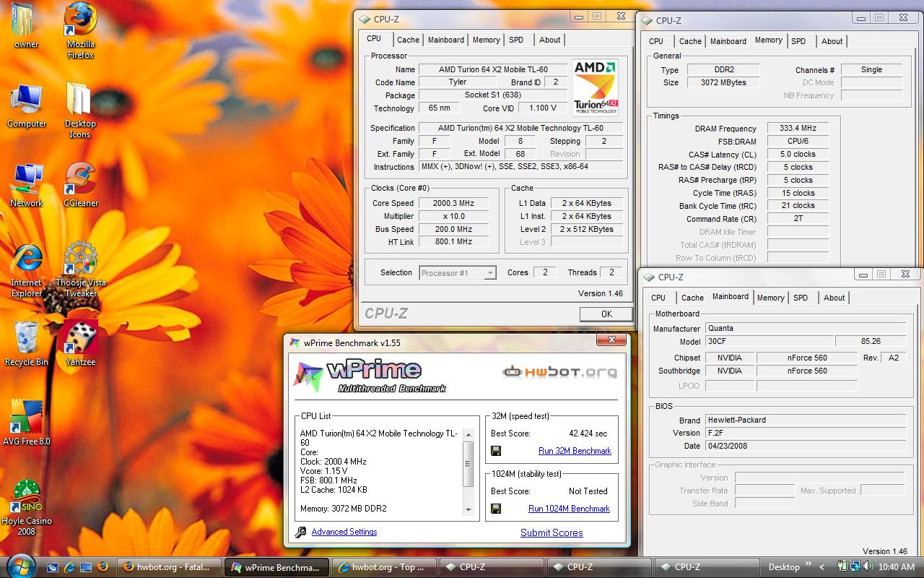This screenshot has height=578, width=924.
Task: Click BIOS brand Hewlett-Packard field
Action: tap(805, 420)
